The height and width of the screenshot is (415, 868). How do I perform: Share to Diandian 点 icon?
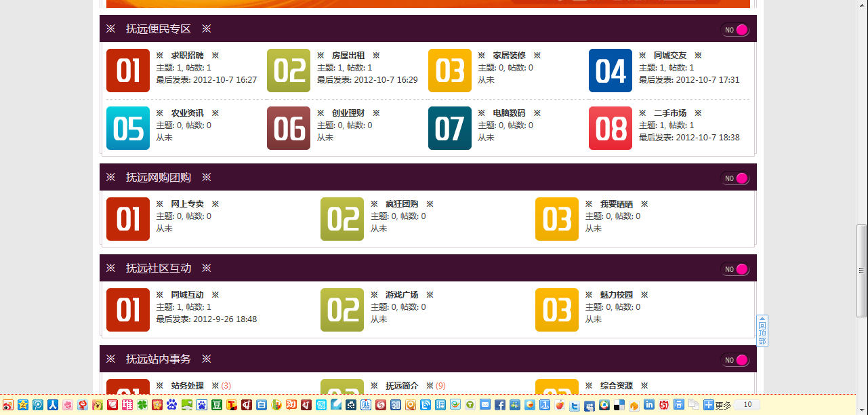coord(351,405)
